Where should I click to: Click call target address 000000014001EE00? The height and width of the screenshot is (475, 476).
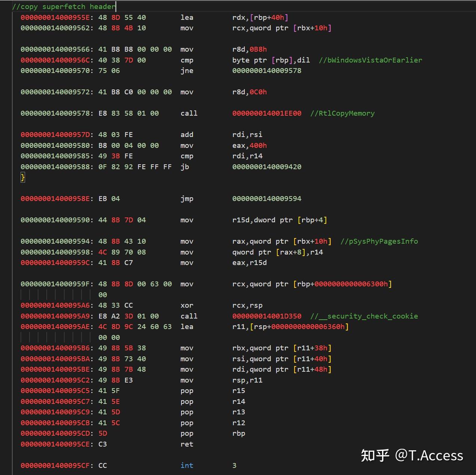[266, 113]
